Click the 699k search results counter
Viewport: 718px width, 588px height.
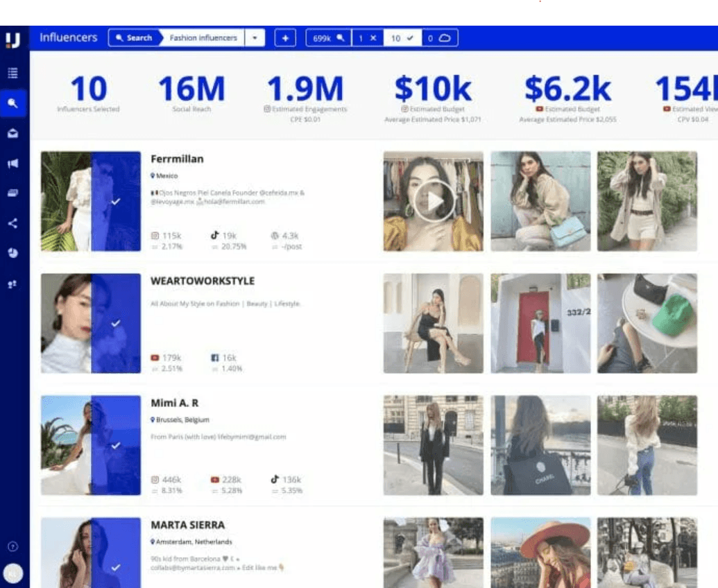coord(328,38)
